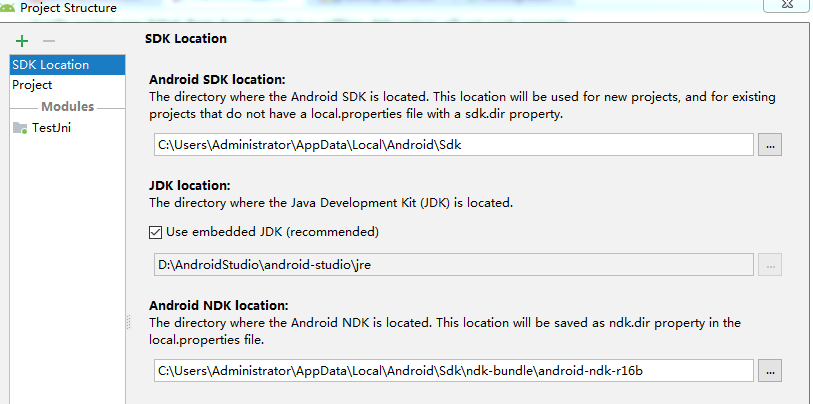The width and height of the screenshot is (813, 404).
Task: Click the SDK Location page title
Action: (186, 39)
